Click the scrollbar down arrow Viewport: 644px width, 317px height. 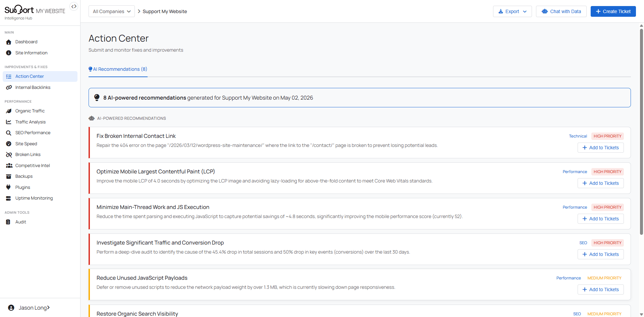pyautogui.click(x=641, y=315)
